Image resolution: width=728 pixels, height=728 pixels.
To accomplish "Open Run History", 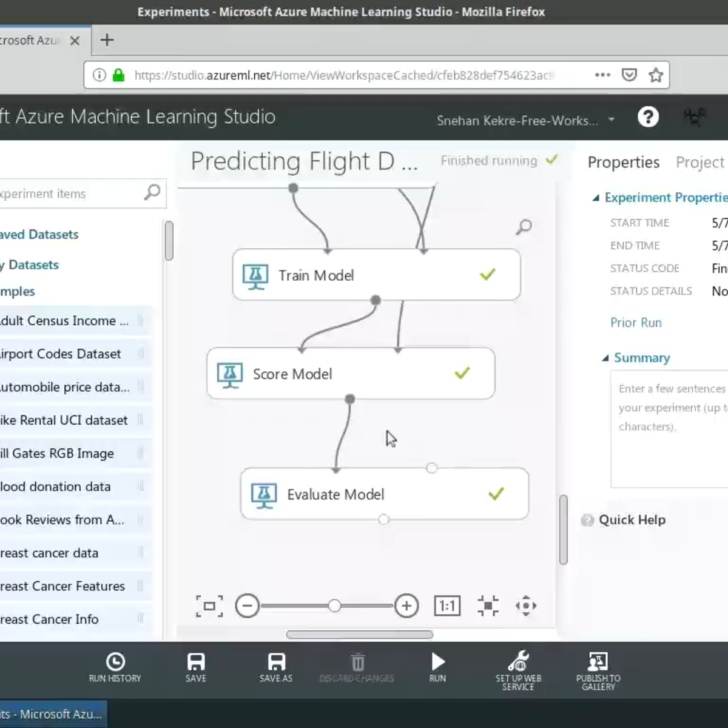I will pos(115,666).
